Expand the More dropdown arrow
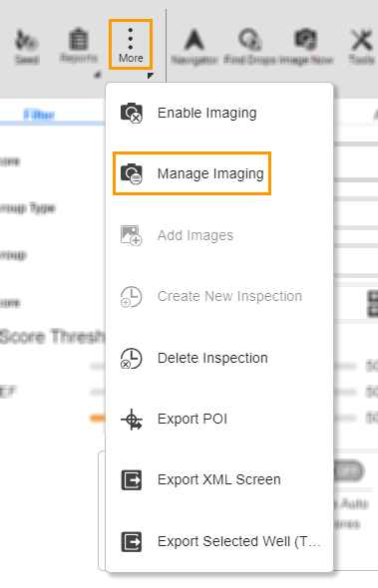Viewport: 378px width, 588px height. click(x=151, y=76)
